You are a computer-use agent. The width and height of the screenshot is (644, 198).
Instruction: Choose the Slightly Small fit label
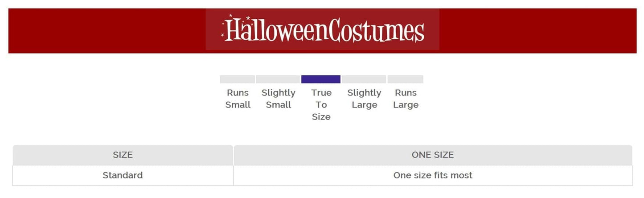point(279,99)
